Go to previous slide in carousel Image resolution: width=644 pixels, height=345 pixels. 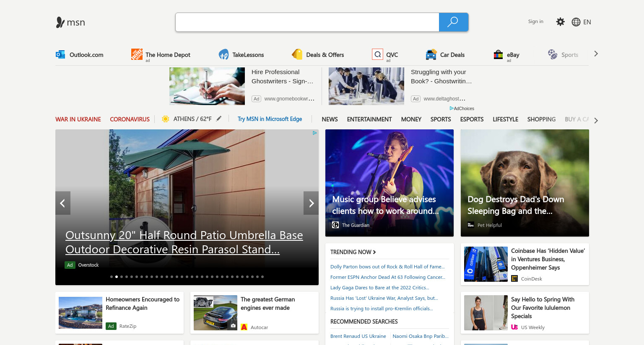coord(63,203)
